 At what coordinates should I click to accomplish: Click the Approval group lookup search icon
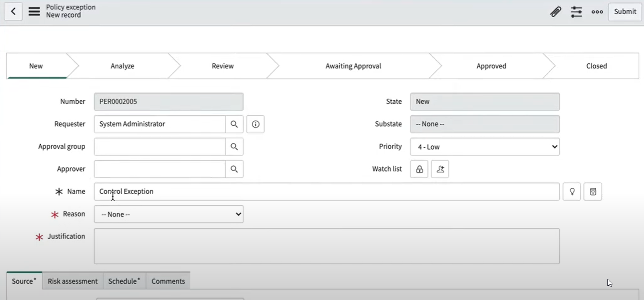coord(234,147)
